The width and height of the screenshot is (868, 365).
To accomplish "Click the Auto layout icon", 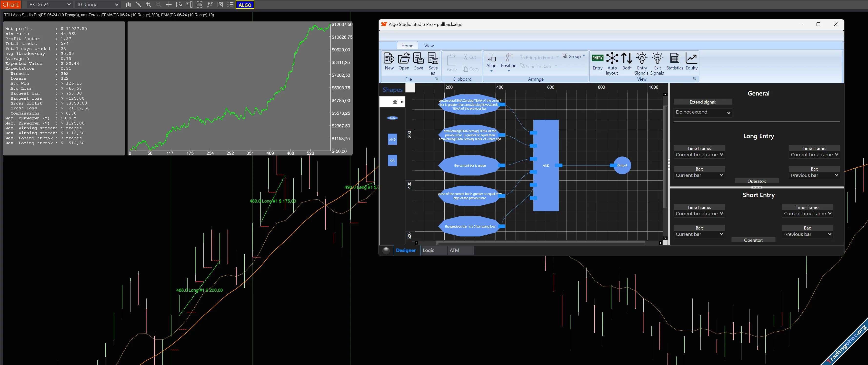I will pos(612,59).
